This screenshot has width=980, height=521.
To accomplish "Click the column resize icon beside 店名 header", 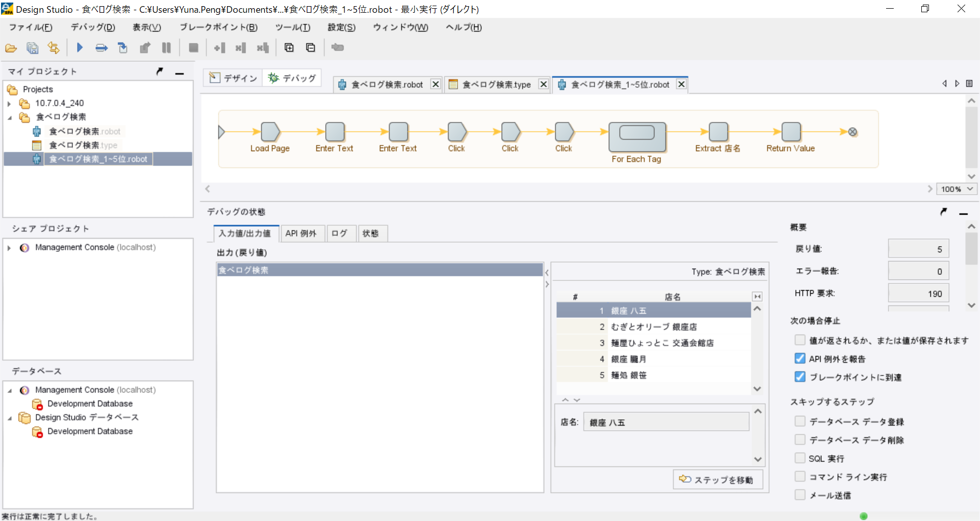I will pyautogui.click(x=757, y=297).
